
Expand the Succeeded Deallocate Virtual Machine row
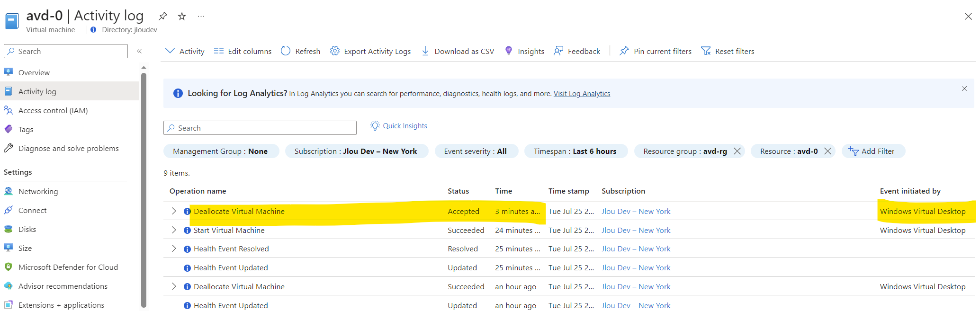(x=174, y=286)
